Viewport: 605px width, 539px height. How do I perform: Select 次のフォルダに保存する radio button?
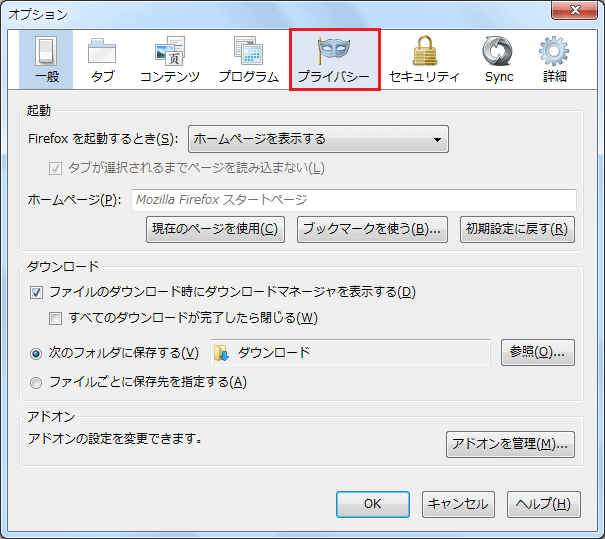[x=37, y=353]
